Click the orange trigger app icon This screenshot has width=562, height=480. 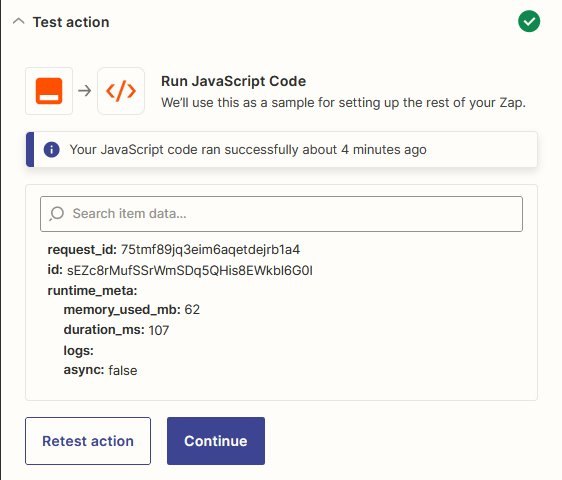click(x=49, y=91)
